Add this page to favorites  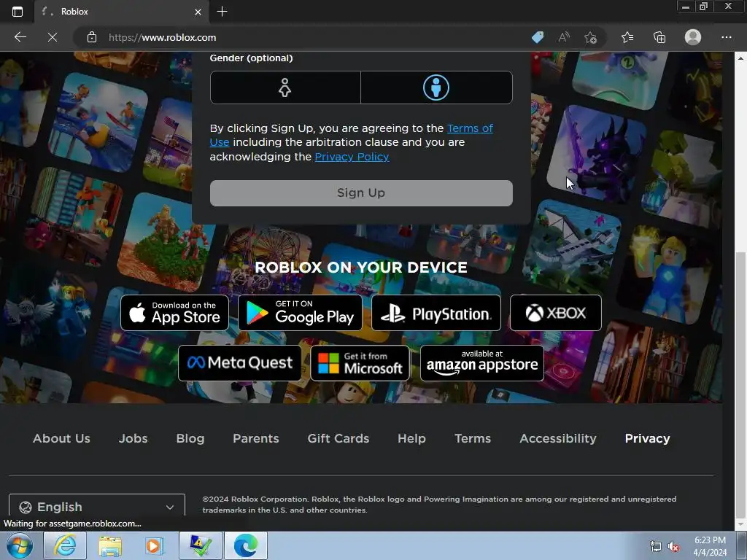(x=591, y=37)
